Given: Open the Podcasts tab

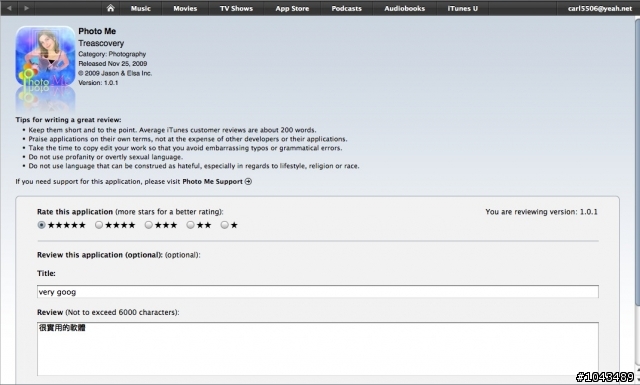Looking at the screenshot, I should point(347,8).
